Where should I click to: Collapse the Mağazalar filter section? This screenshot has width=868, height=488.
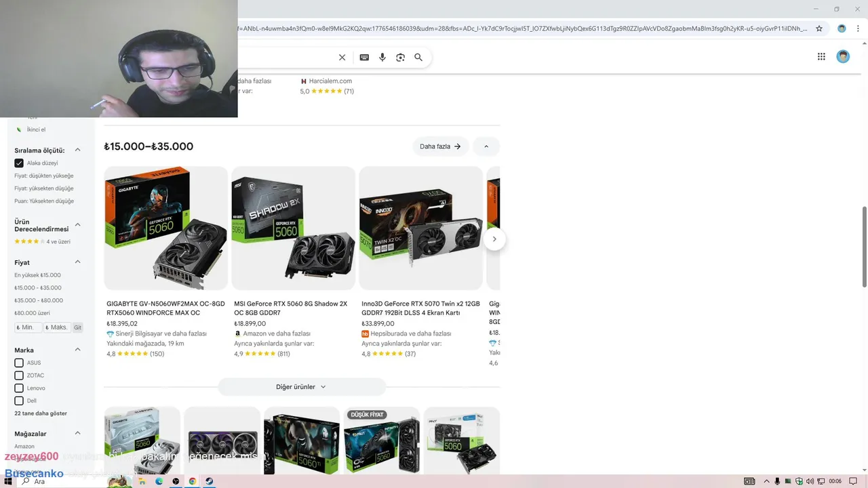coord(77,433)
